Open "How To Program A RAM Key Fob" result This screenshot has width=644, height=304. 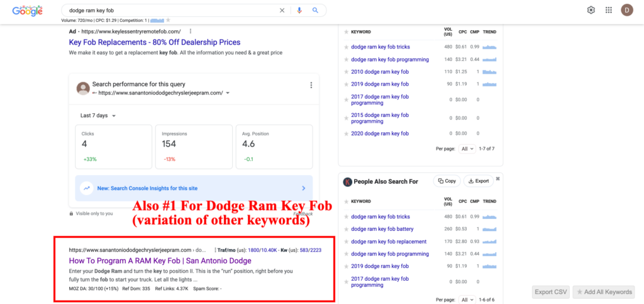coord(160,261)
